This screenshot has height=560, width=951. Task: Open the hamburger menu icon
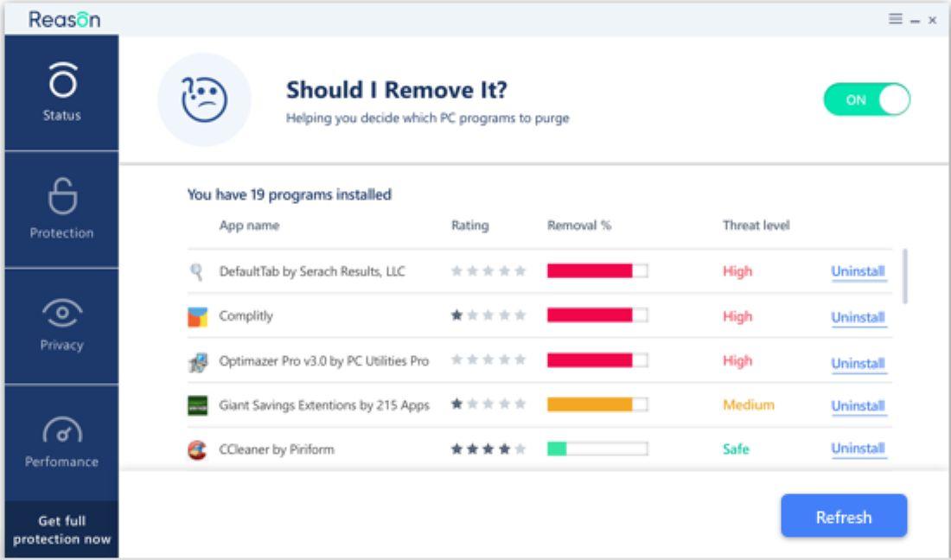tap(895, 19)
